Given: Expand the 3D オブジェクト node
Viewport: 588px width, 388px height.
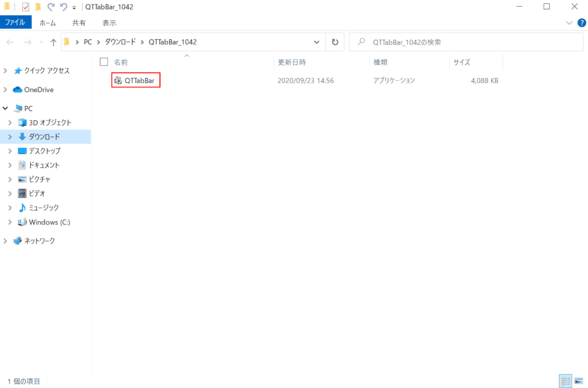Looking at the screenshot, I should point(10,123).
